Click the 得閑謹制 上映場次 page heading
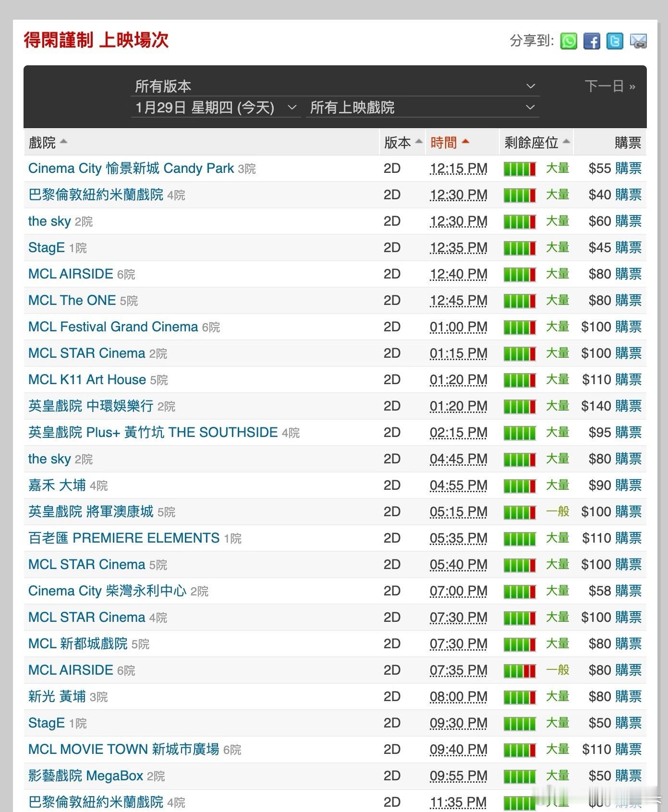Viewport: 668px width, 812px height. pyautogui.click(x=96, y=40)
